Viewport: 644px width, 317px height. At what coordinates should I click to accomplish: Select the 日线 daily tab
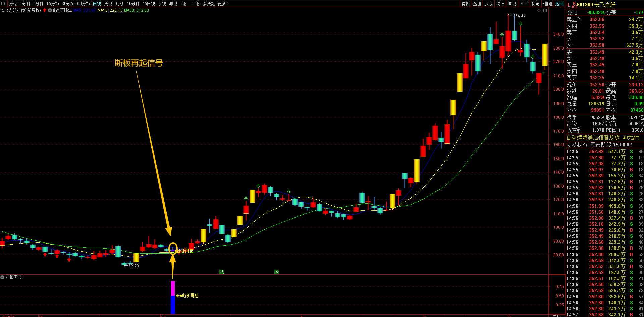[x=97, y=4]
